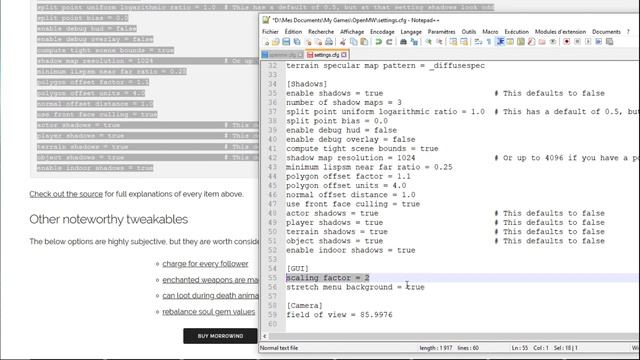
Task: Open the Paramètres menu
Action: coord(441,31)
